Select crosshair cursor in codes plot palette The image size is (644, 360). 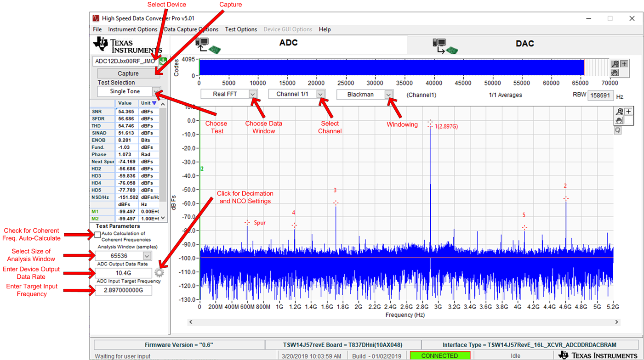click(624, 64)
